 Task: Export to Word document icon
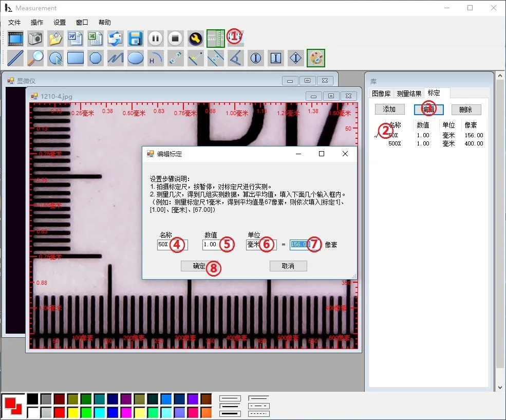coord(75,39)
